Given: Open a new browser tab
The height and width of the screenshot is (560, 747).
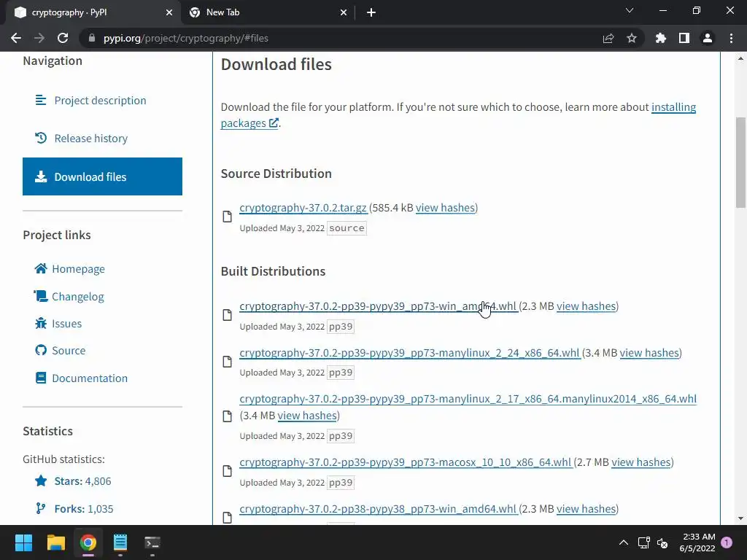Looking at the screenshot, I should click(x=371, y=12).
